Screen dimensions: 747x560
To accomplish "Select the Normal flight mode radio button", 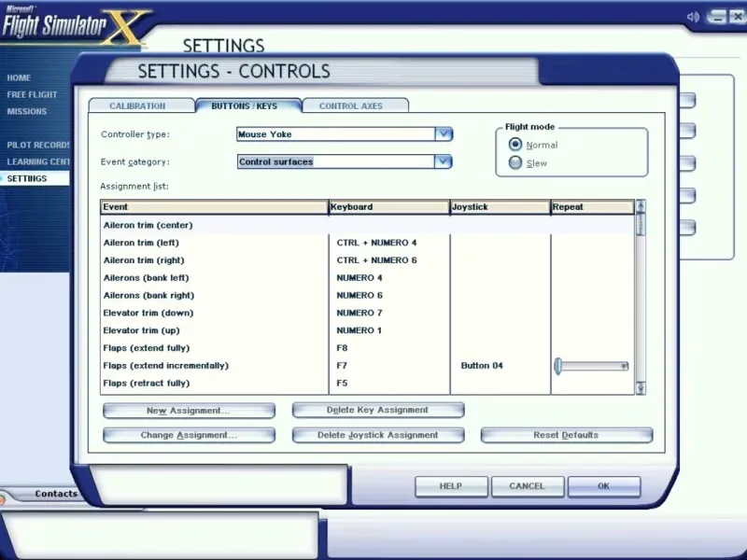I will (x=515, y=145).
